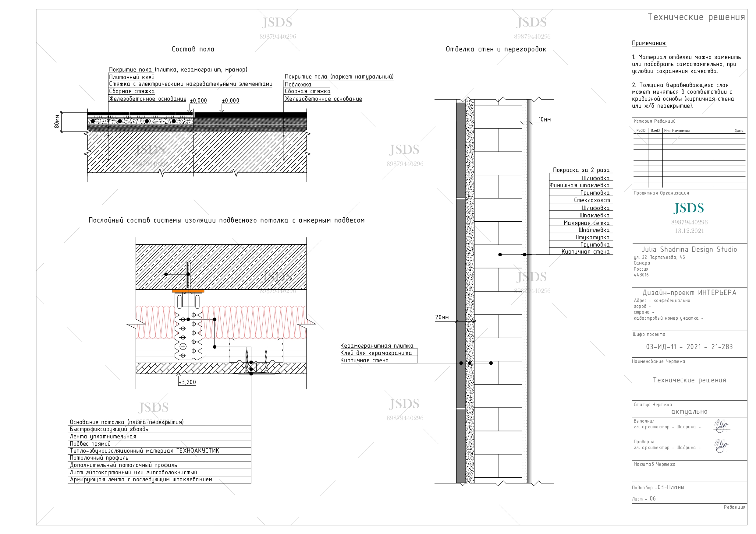
Task: Select the Стеклохолст wall layer label
Action: [592, 200]
